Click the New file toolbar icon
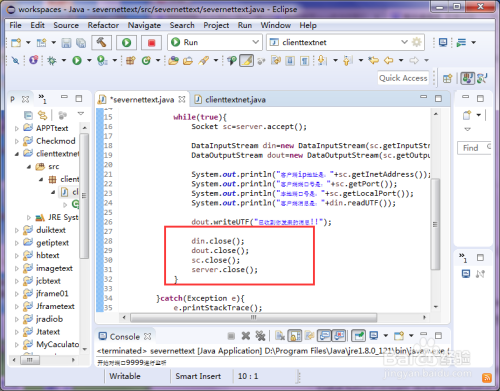Viewport: 500px width, 391px height. click(x=16, y=43)
